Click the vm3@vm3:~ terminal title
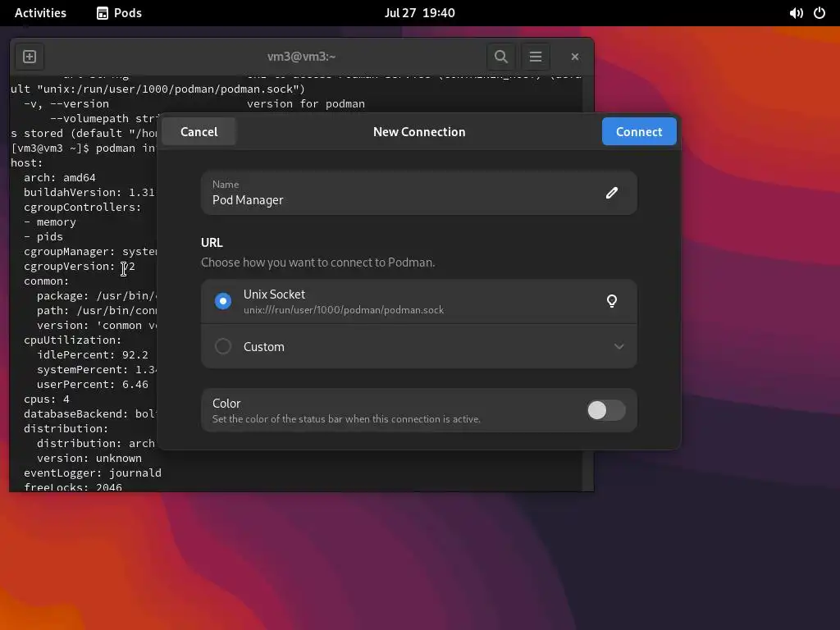 click(301, 57)
